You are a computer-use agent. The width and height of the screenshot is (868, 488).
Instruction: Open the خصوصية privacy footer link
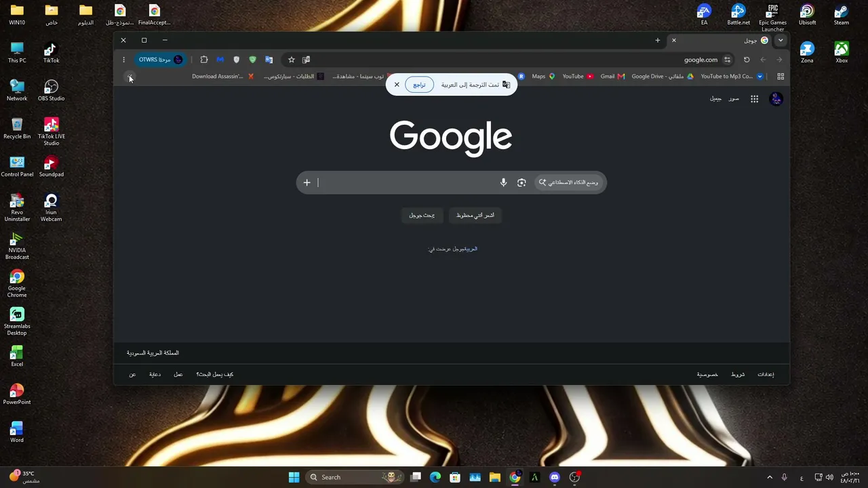tap(707, 374)
